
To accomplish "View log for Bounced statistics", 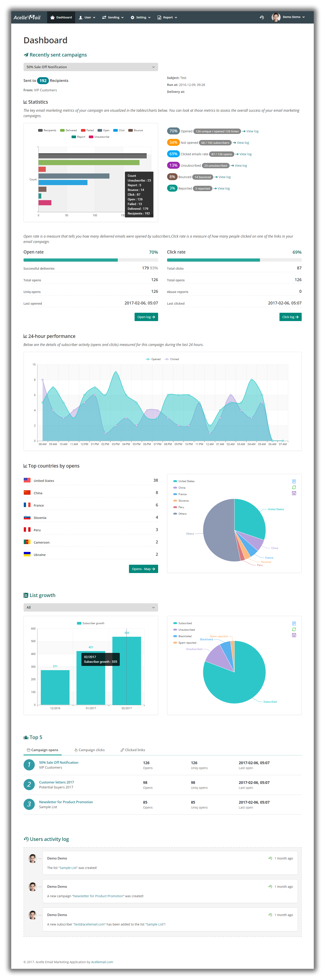I will point(223,177).
